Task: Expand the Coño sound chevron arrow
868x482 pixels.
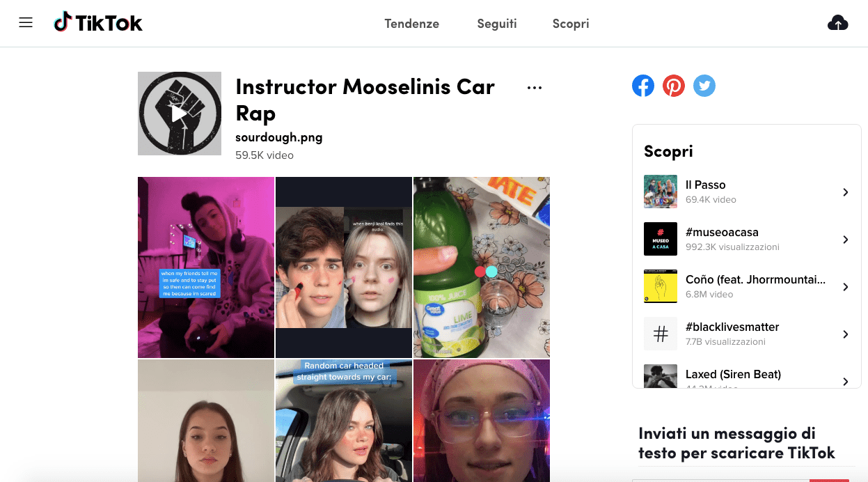Action: (x=845, y=287)
